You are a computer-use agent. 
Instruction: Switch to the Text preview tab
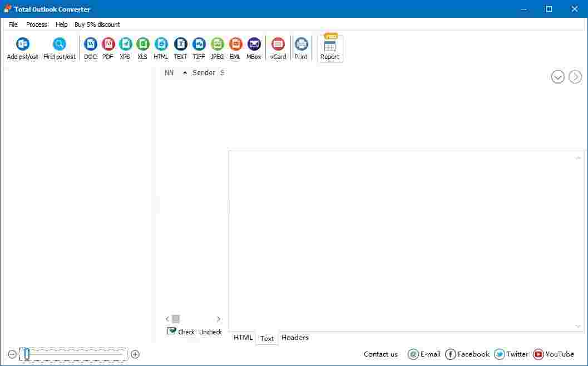[x=267, y=338]
